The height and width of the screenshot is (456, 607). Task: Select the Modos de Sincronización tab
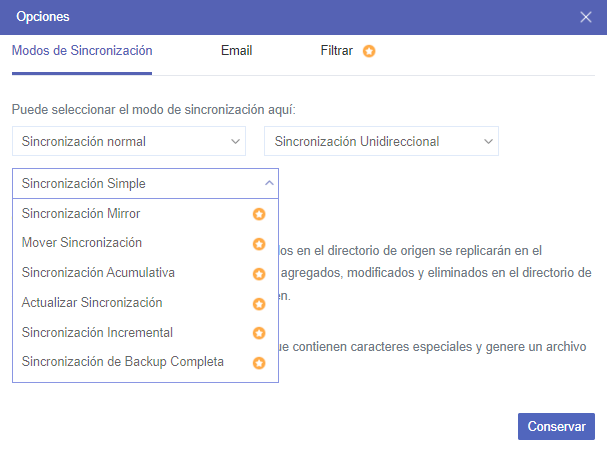coord(82,50)
